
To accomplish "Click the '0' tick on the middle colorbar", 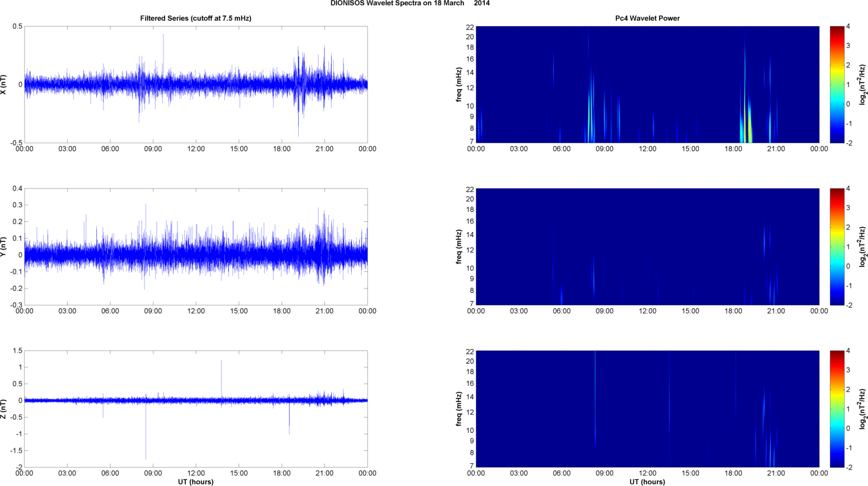I will point(848,266).
